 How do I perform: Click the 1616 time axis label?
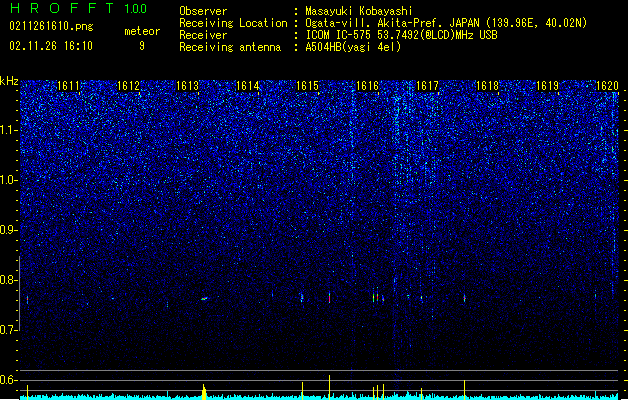click(367, 85)
